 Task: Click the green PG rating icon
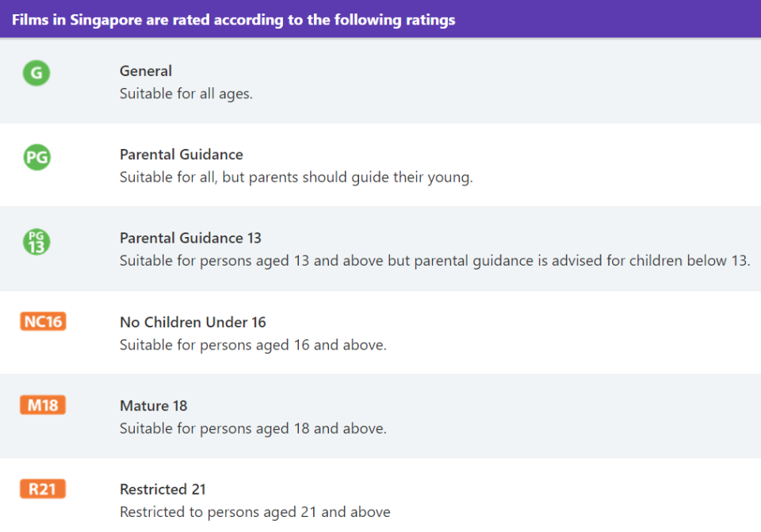click(37, 157)
